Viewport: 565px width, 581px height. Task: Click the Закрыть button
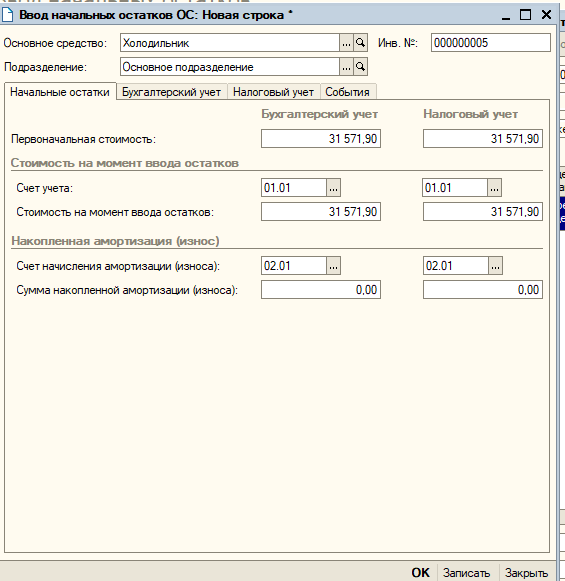click(526, 573)
